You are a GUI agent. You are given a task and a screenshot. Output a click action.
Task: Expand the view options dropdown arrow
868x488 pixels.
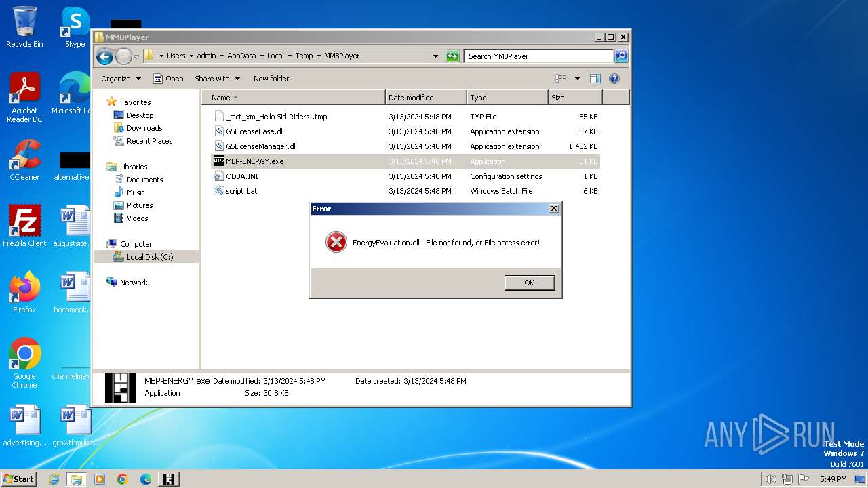click(577, 79)
